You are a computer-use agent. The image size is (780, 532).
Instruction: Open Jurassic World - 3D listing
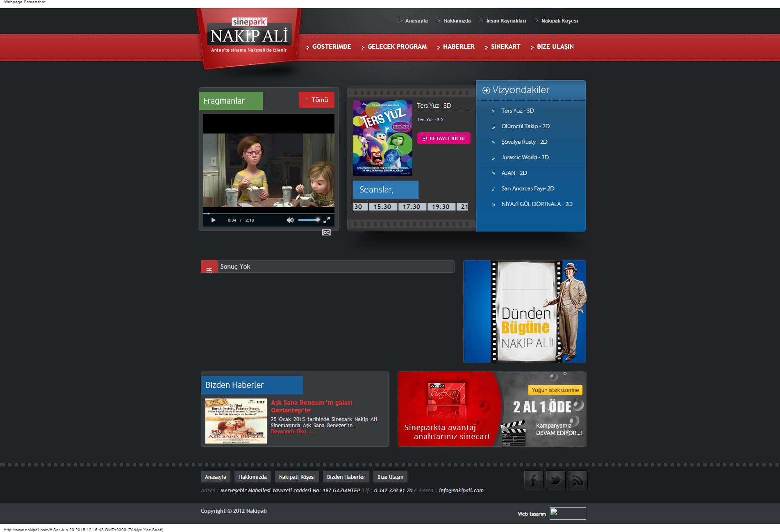point(525,158)
